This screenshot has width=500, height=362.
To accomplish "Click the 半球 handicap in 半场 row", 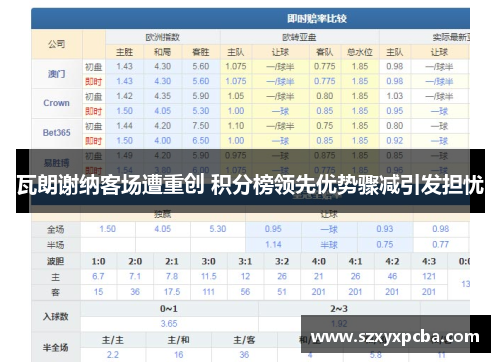I will (x=329, y=245).
